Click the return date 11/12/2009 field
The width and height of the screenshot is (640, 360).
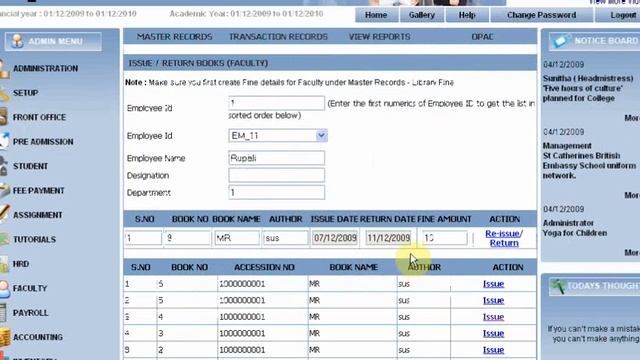(x=388, y=238)
